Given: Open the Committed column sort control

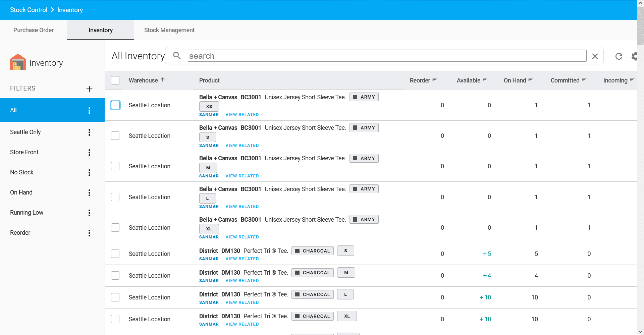Looking at the screenshot, I should (x=584, y=80).
